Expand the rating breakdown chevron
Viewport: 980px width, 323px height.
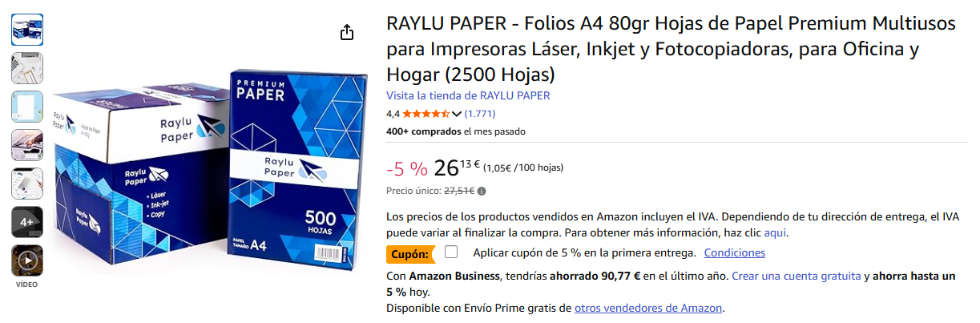pos(457,114)
